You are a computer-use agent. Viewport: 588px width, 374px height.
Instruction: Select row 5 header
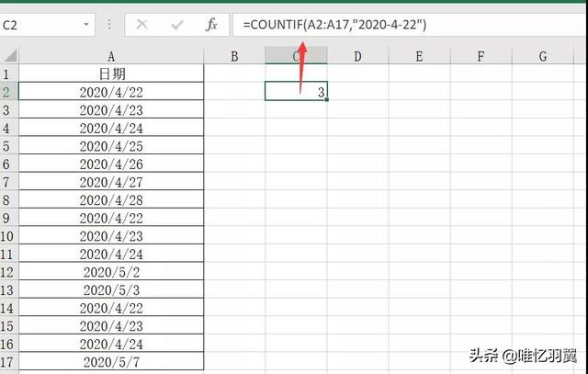click(8, 145)
